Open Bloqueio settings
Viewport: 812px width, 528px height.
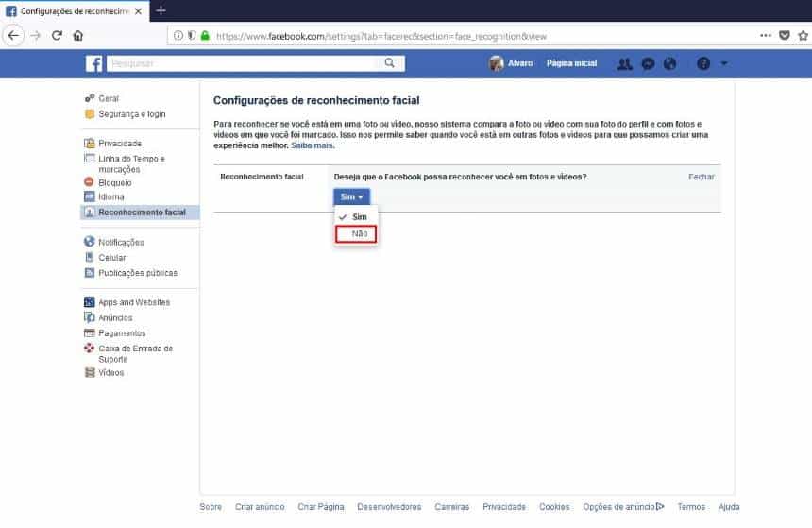(108, 183)
